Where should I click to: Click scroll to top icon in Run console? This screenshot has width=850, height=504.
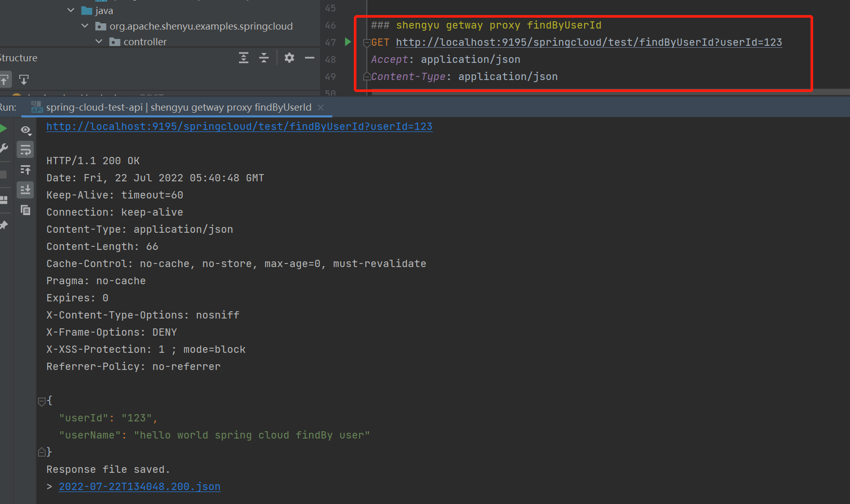point(25,170)
